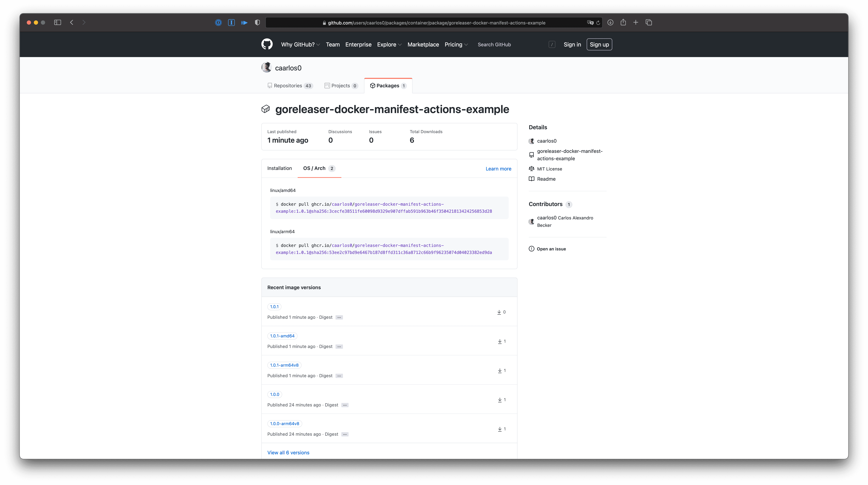Click the GitHub octocat logo
This screenshot has width=868, height=485.
267,44
